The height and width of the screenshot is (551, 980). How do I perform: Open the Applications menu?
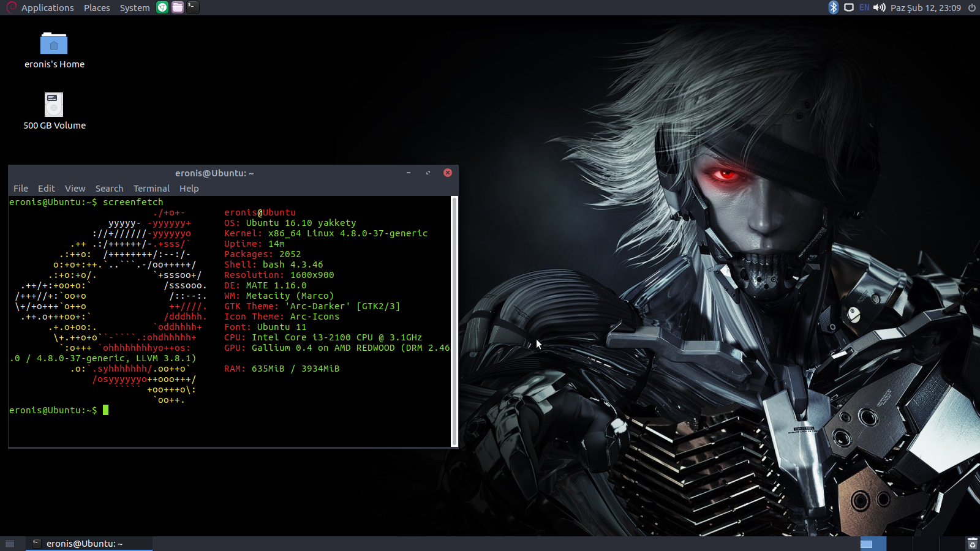[x=47, y=7]
